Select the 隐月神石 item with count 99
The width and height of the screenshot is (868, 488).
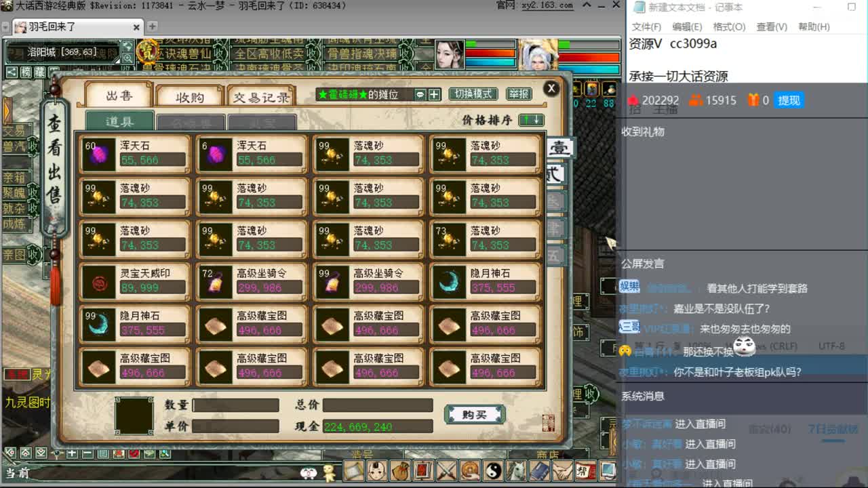click(x=135, y=324)
